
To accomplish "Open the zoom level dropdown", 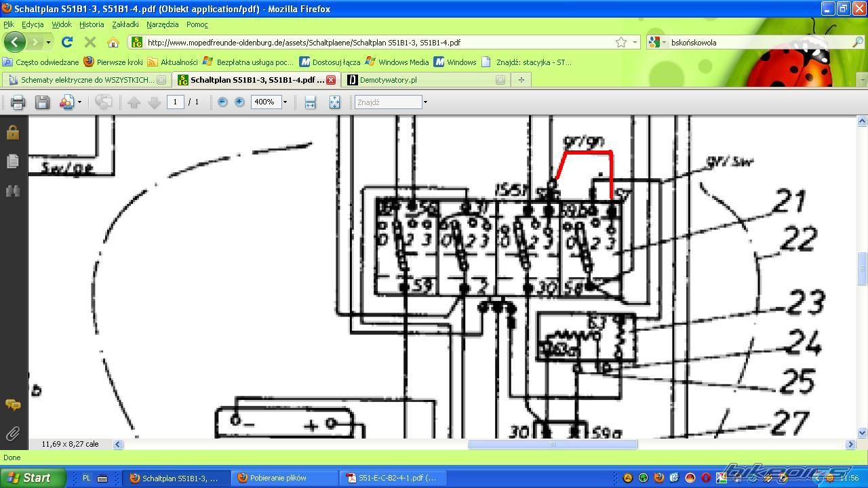I will 285,102.
